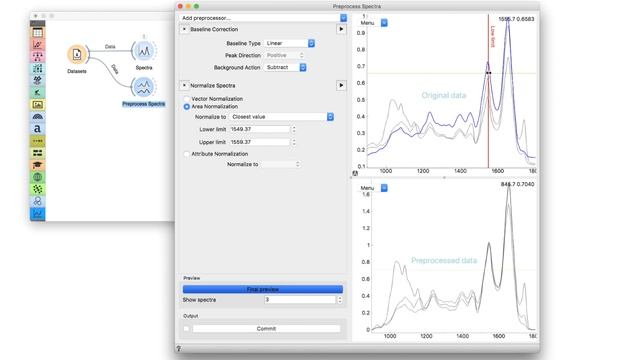Remove the Normalize Spectra preprocessor via its x
Image resolution: width=640 pixels, height=360 pixels.
184,85
